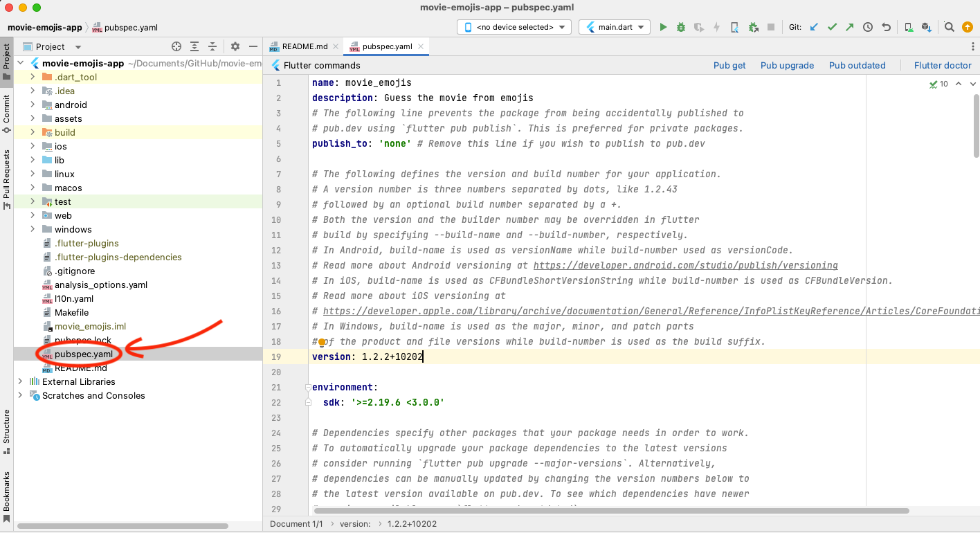Run main.dart with the green play button
The image size is (980, 533).
663,27
